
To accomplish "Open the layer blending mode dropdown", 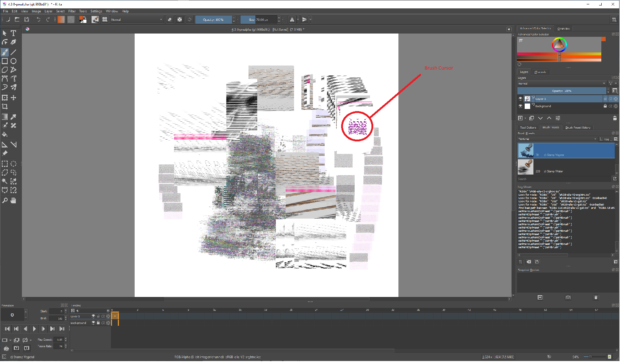I will [562, 83].
